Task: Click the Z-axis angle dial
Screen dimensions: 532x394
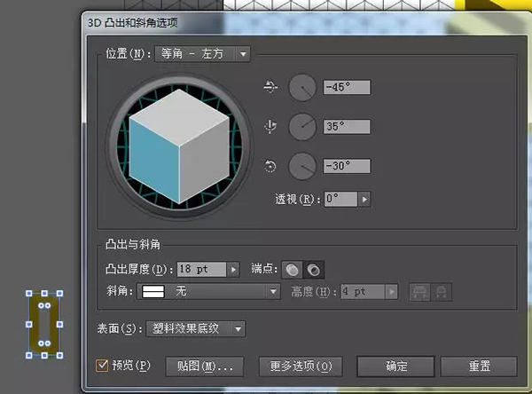Action: click(x=302, y=166)
